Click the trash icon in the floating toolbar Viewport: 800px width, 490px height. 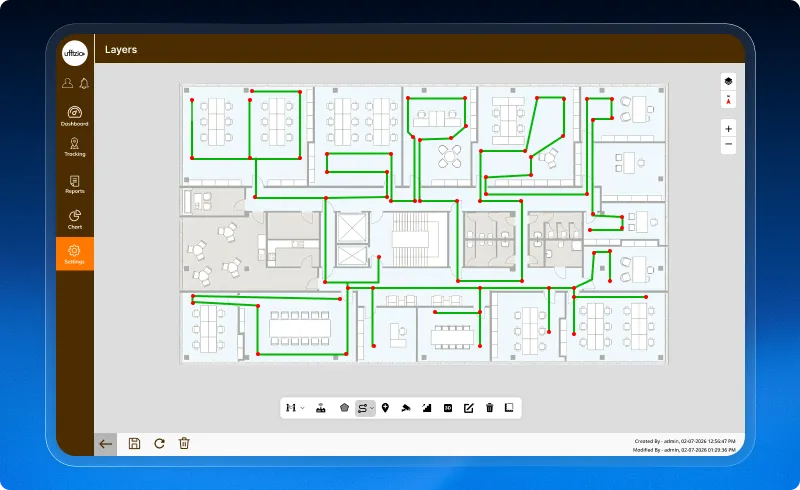click(489, 407)
